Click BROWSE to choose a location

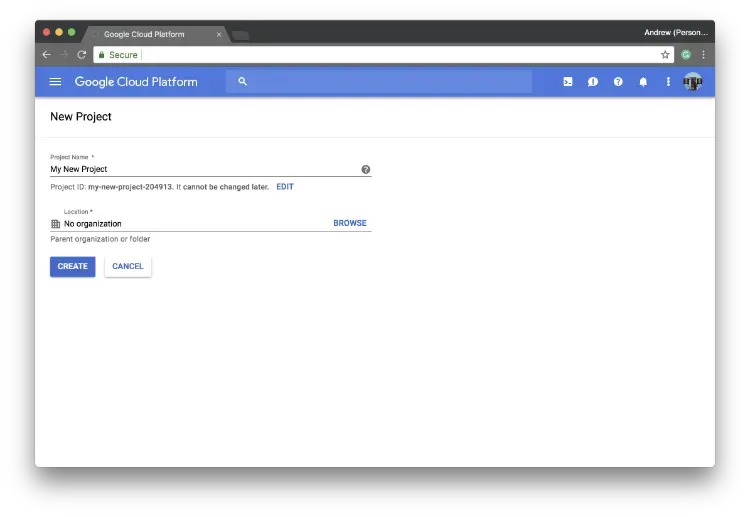coord(350,224)
